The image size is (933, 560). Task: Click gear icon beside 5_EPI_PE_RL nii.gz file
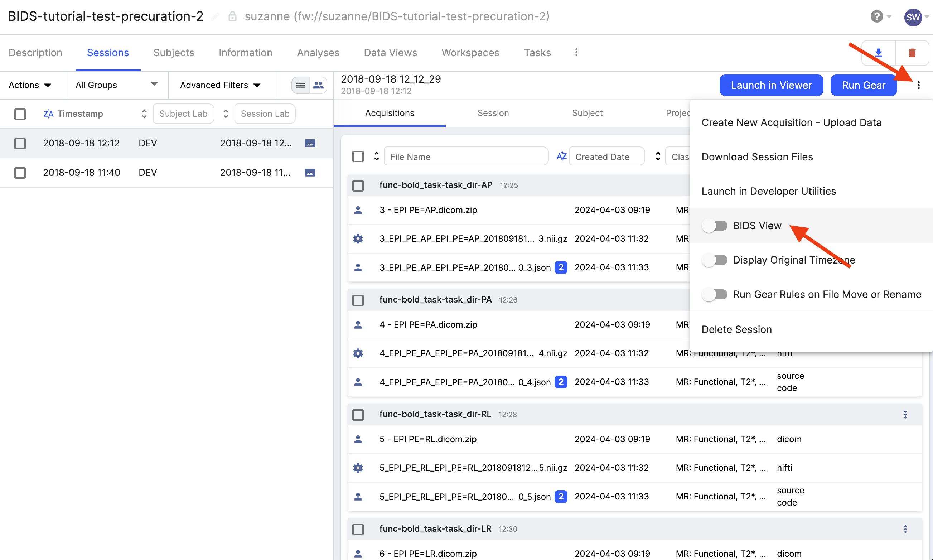(x=358, y=468)
